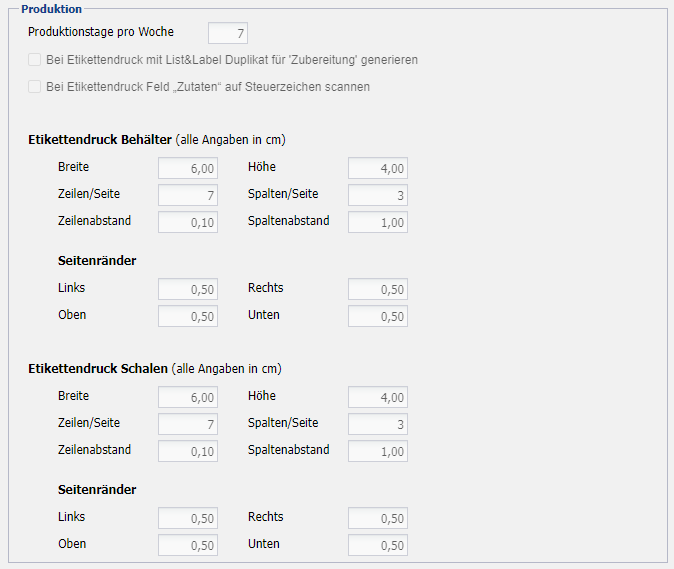Focus Links margin field for Behälter
This screenshot has width=674, height=569.
[188, 289]
